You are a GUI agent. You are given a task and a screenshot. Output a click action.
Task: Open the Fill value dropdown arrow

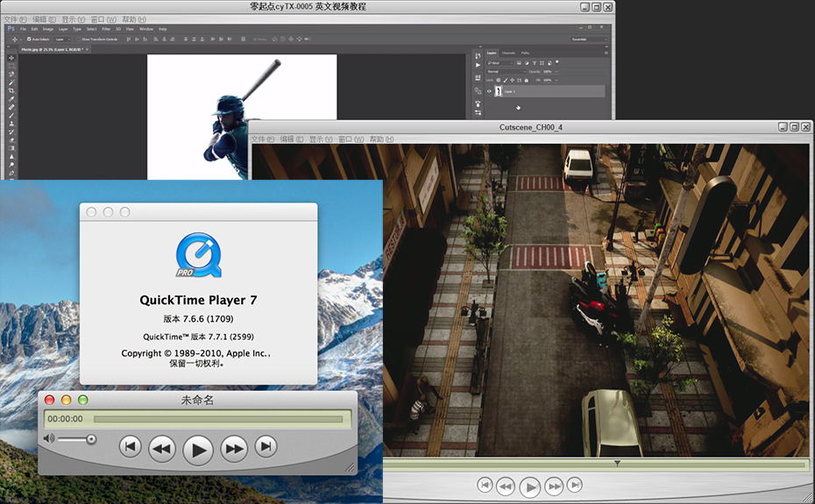pyautogui.click(x=556, y=80)
